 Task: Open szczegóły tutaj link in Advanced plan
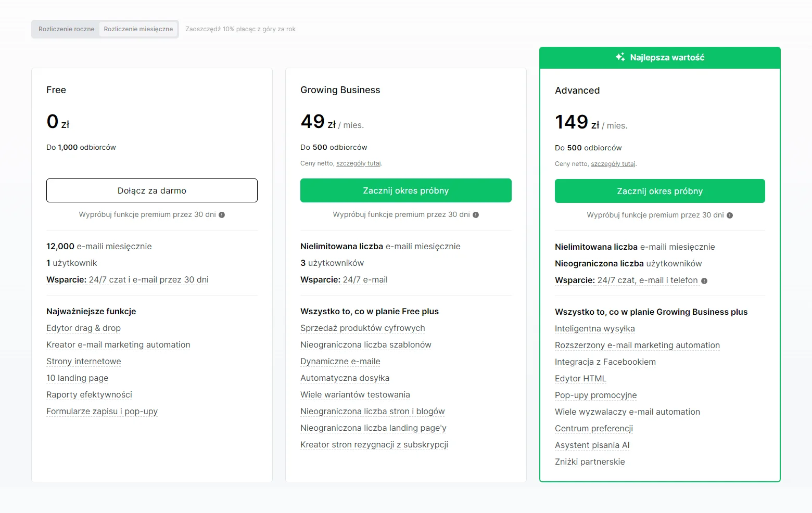(613, 164)
